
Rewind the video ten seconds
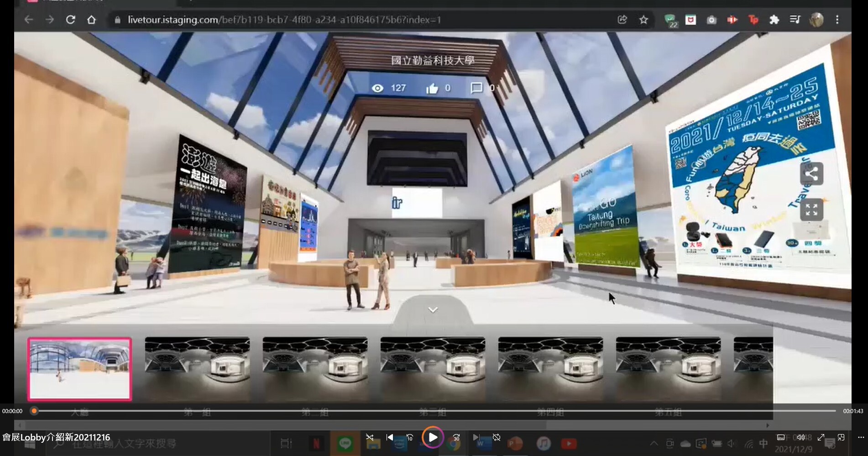[410, 437]
